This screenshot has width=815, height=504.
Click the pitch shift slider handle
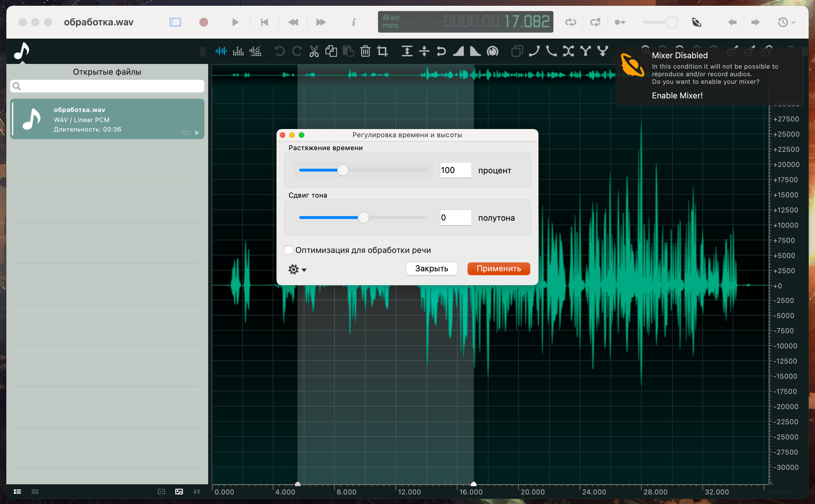[x=363, y=217]
